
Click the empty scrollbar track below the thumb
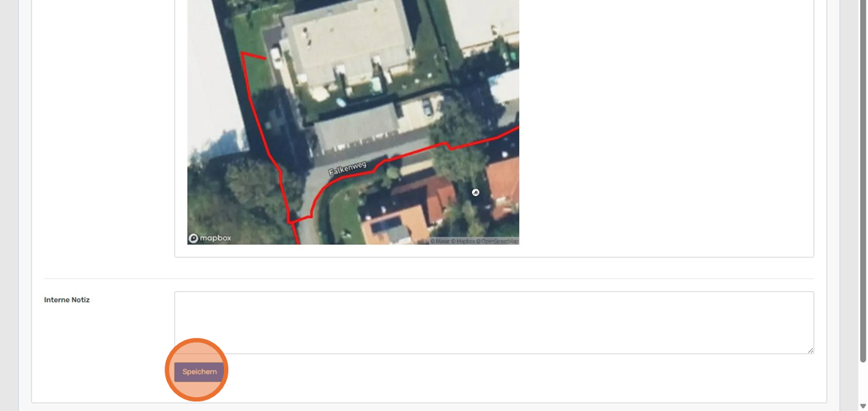tap(862, 382)
